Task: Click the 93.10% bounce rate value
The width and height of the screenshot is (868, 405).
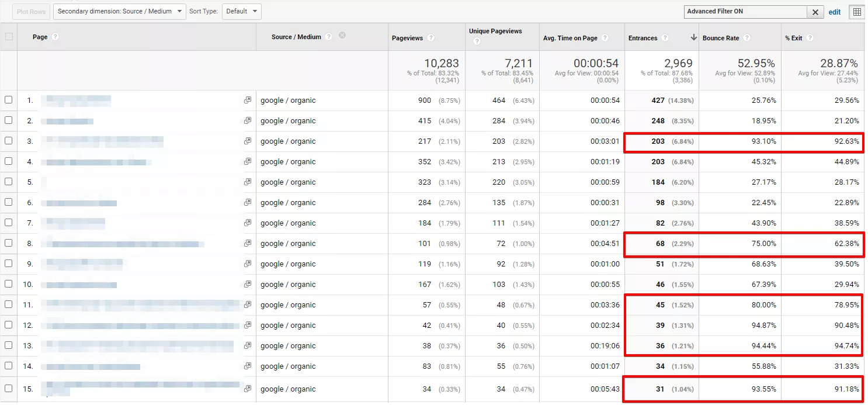Action: coord(764,141)
